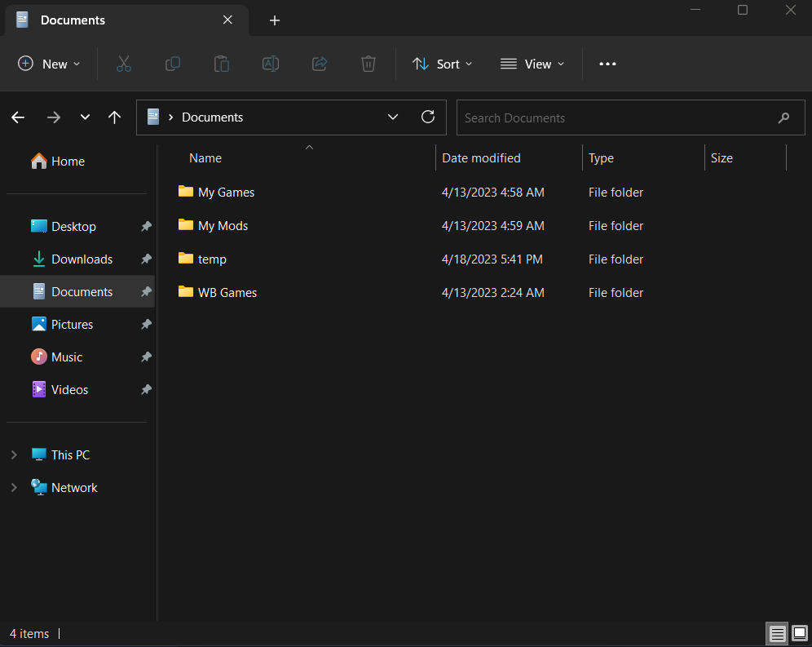Click the Paste clipboard icon
The width and height of the screenshot is (812, 647).
point(221,64)
